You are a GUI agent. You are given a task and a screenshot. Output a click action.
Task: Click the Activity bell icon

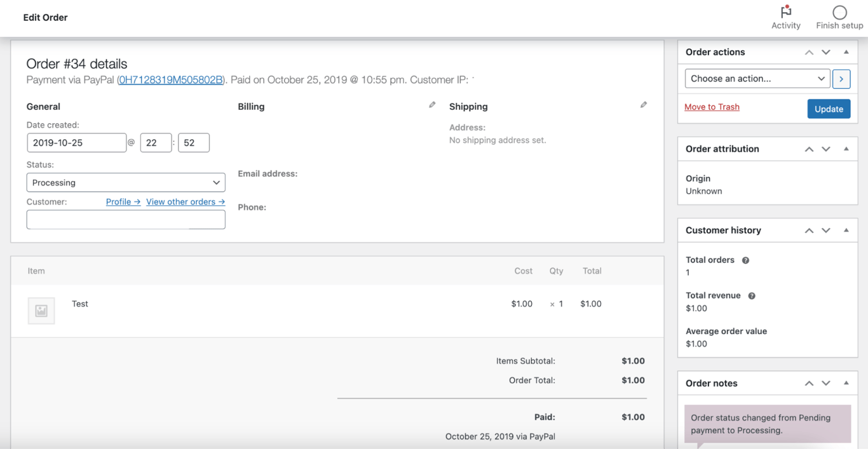(786, 11)
